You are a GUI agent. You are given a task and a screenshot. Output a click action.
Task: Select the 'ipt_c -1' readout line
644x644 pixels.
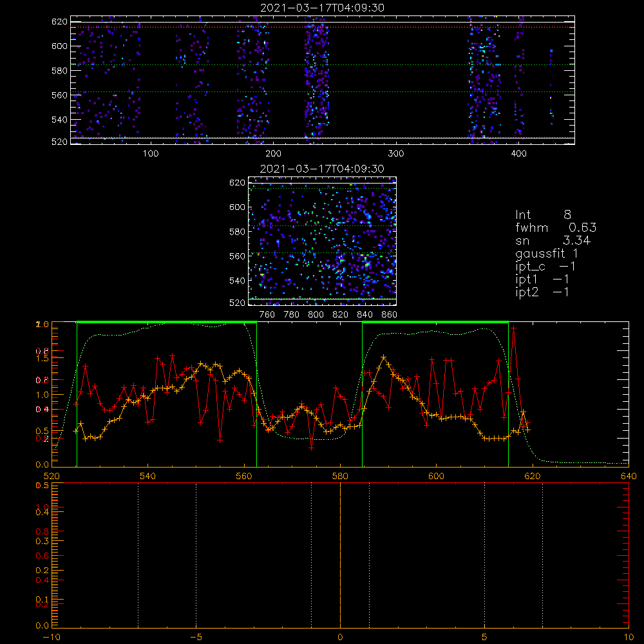click(545, 267)
